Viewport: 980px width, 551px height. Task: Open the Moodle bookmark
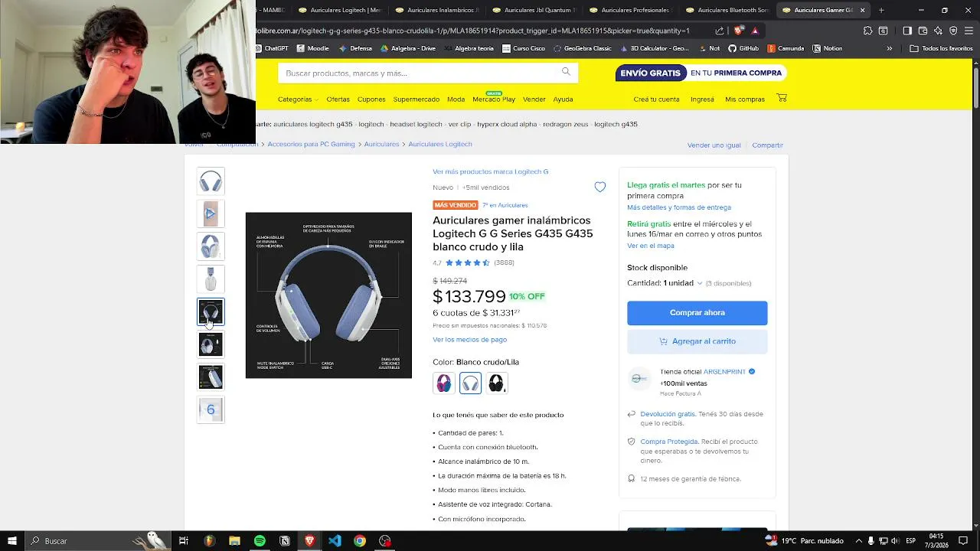point(312,48)
